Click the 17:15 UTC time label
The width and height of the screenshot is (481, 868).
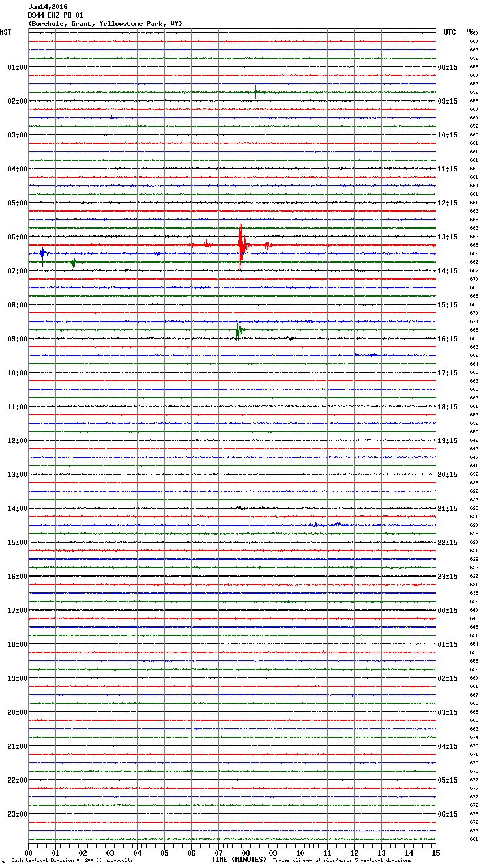point(448,373)
